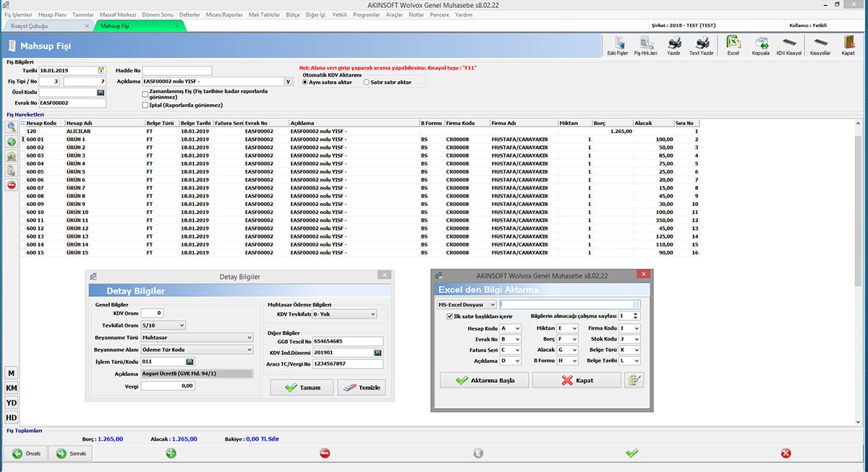Image resolution: width=868 pixels, height=472 pixels.
Task: Close the Detay Bilgiler dialog
Action: pyautogui.click(x=386, y=275)
